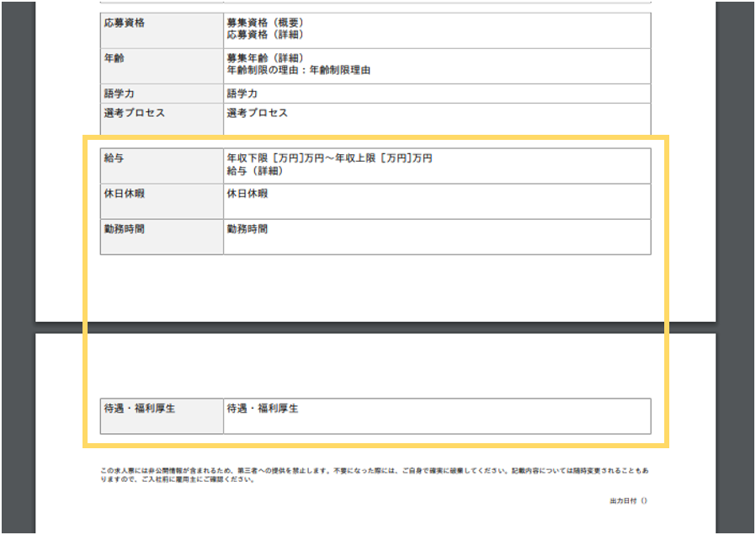
Task: Select the 応募資格（詳細） text line
Action: click(x=265, y=35)
